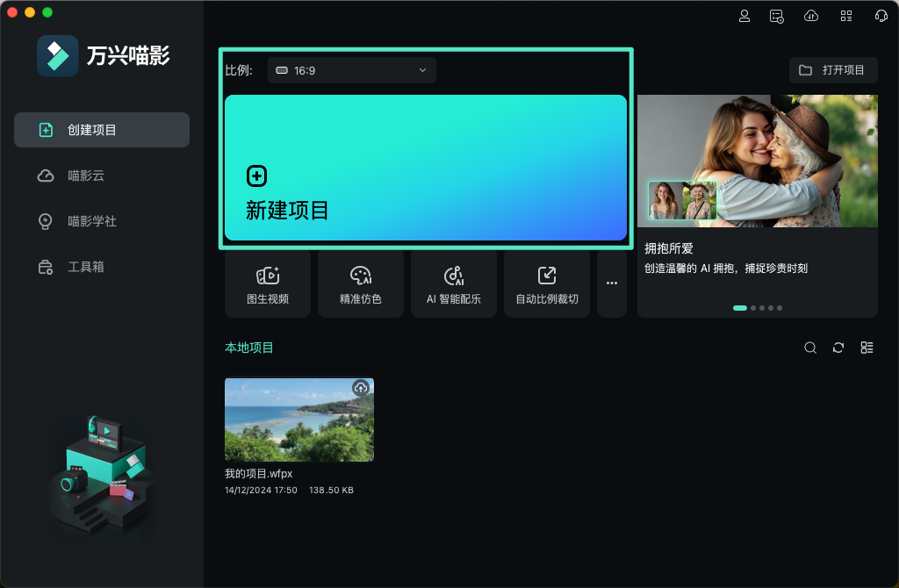This screenshot has height=588, width=899.
Task: Select the 精准仿色 tool
Action: pyautogui.click(x=360, y=283)
